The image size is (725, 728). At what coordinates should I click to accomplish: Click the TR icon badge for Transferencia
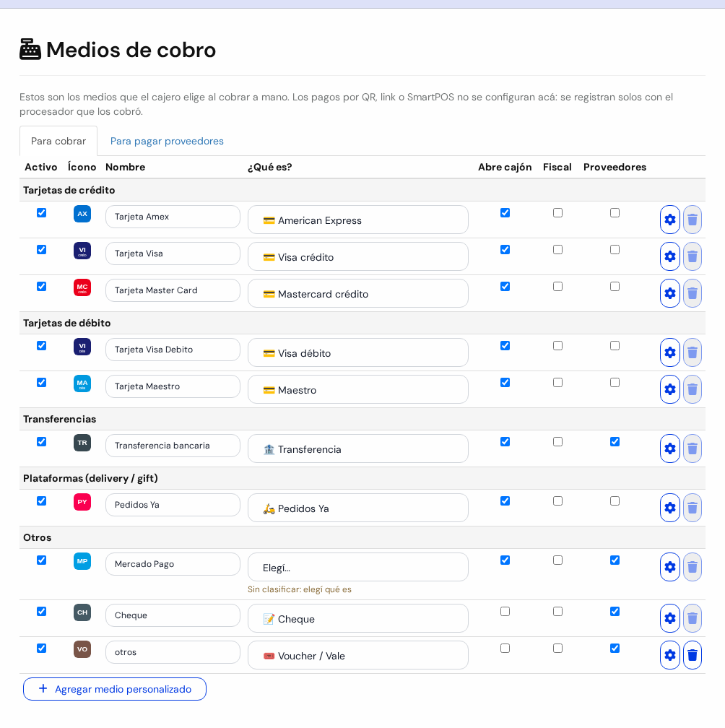click(82, 443)
